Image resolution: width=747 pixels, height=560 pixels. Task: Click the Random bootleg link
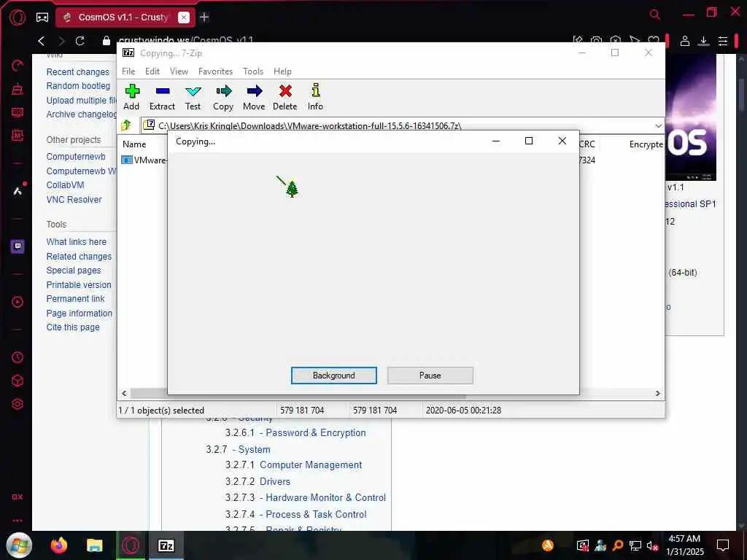click(78, 86)
